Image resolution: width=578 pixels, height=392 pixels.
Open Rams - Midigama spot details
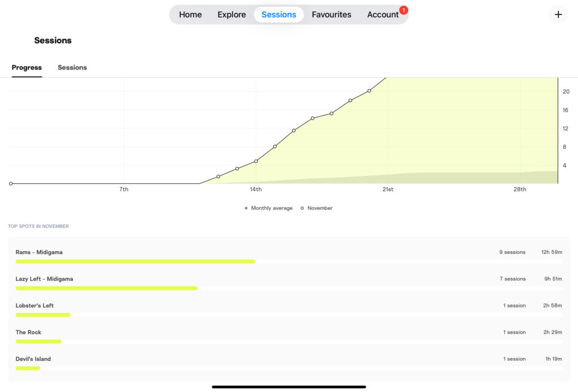(x=39, y=252)
